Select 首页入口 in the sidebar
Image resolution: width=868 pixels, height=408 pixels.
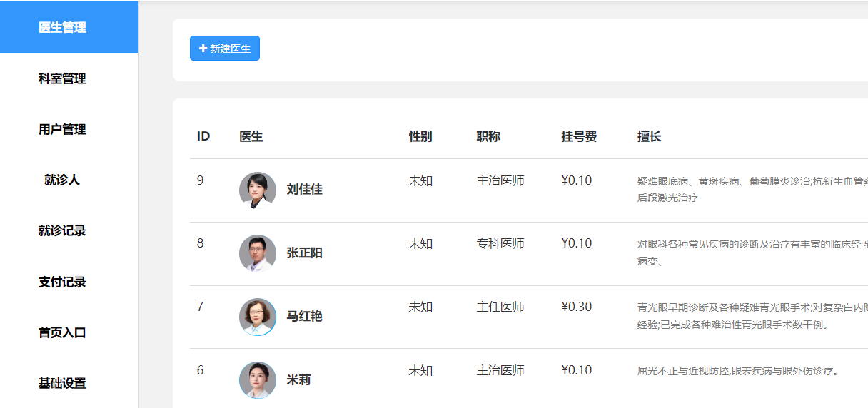(62, 332)
